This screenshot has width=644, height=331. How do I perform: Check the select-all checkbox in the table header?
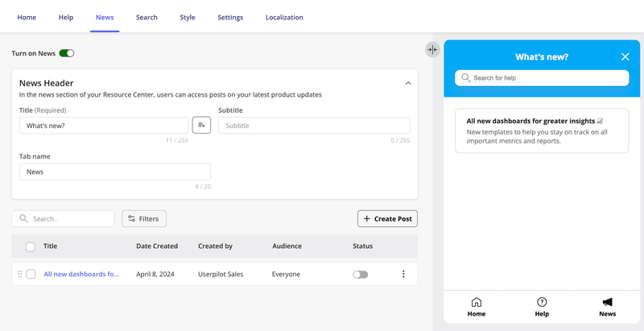(x=31, y=246)
